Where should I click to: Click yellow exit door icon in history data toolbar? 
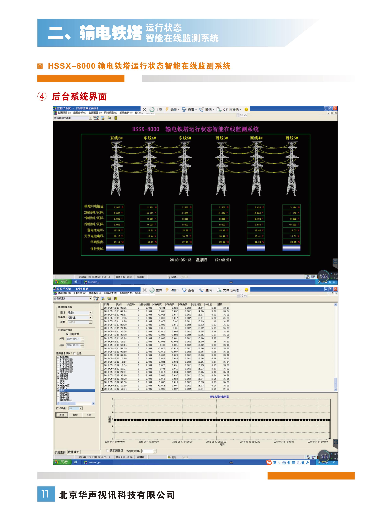pyautogui.click(x=116, y=298)
